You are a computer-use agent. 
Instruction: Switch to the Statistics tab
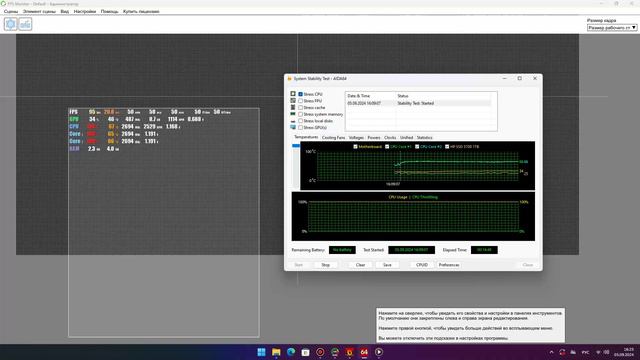click(x=424, y=138)
